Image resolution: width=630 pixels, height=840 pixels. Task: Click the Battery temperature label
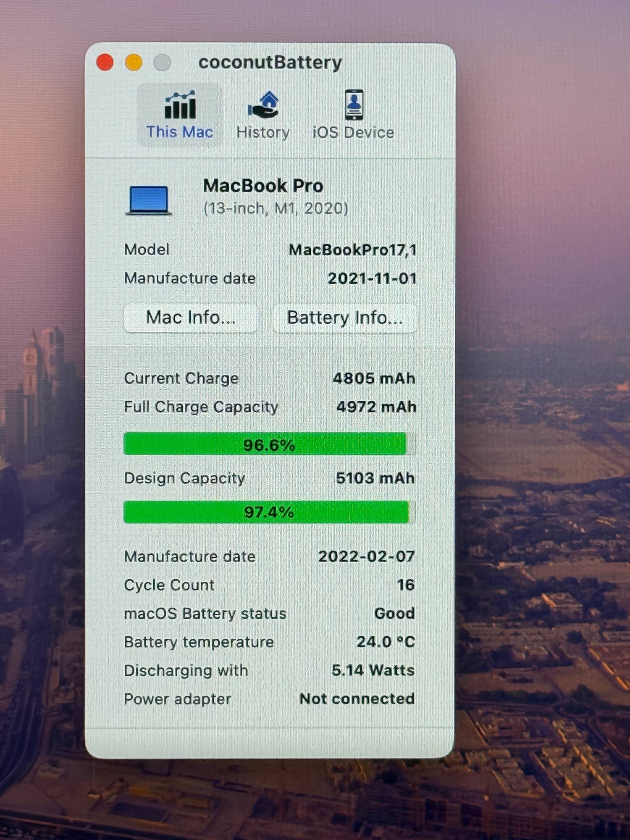(x=199, y=643)
